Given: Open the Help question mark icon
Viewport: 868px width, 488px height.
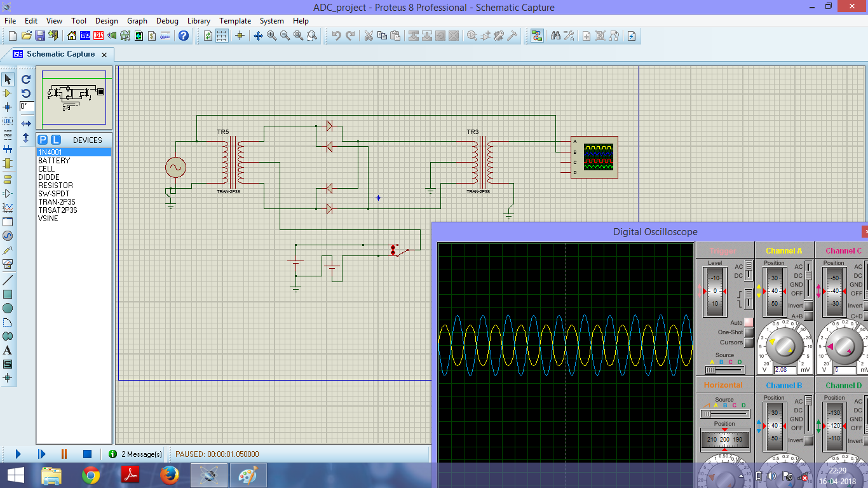Looking at the screenshot, I should pos(184,36).
